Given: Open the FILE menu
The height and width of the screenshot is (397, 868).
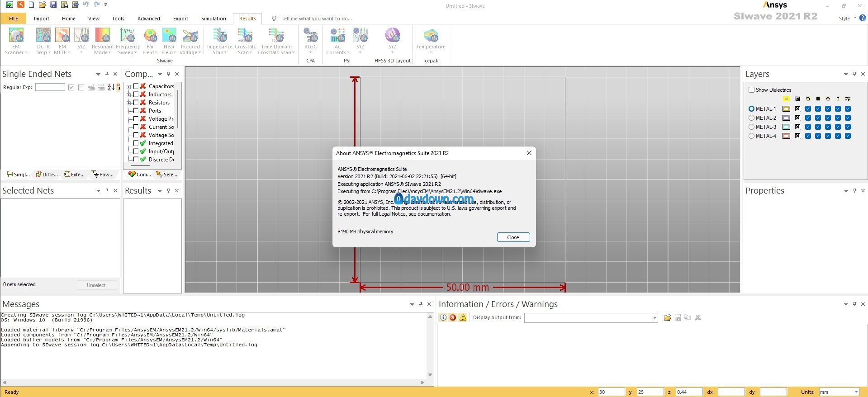Looking at the screenshot, I should coord(14,19).
